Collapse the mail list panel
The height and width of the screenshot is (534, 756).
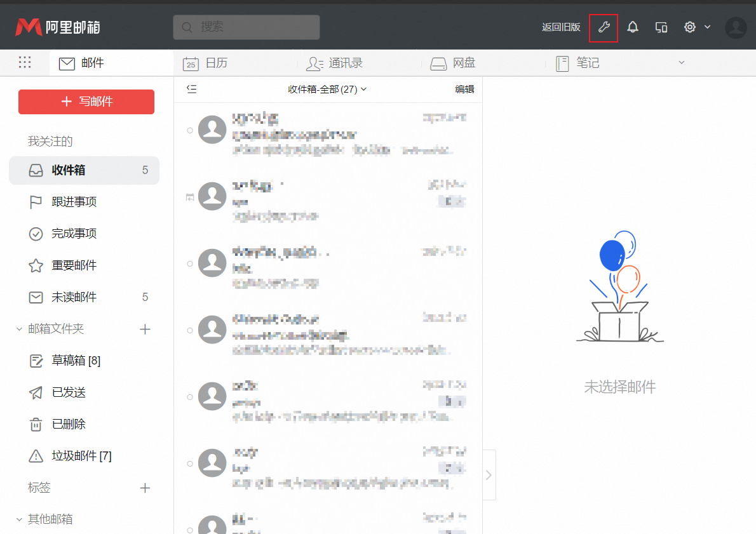point(191,89)
